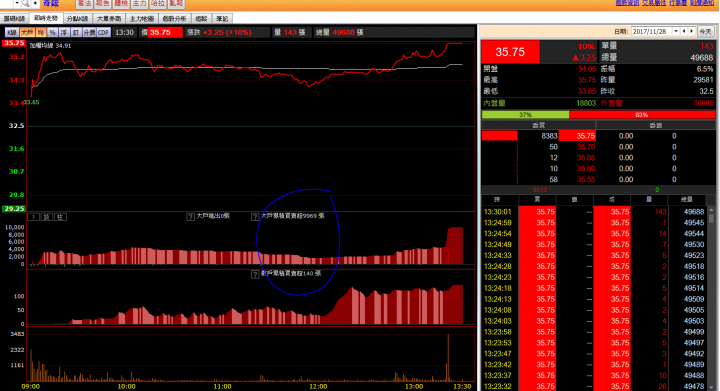Click the first blue link in top-right header
Image resolution: width=720 pixels, height=391 pixels.
click(627, 3)
